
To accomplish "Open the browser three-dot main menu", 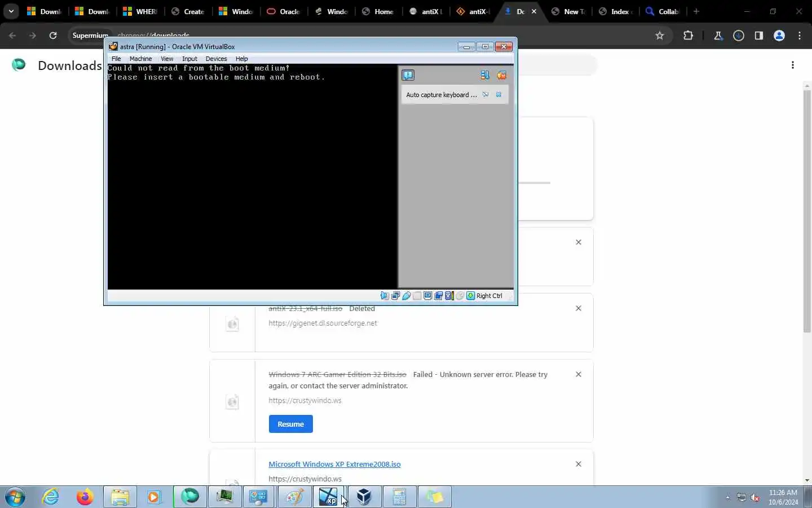I will coord(800,36).
